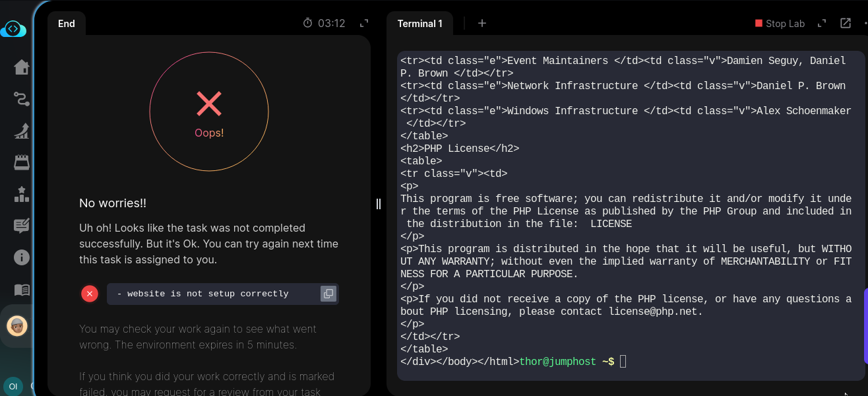The width and height of the screenshot is (868, 396).
Task: Open the info circle icon in sidebar
Action: coord(22,257)
